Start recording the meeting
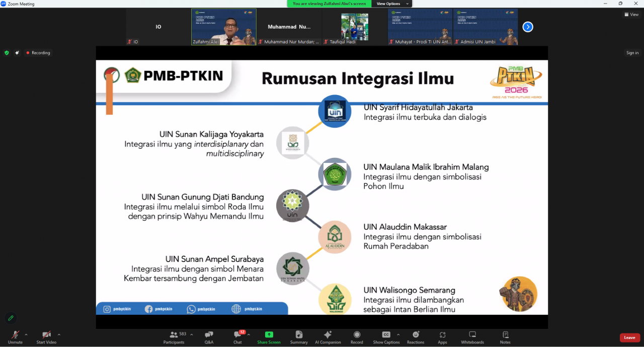Image resolution: width=644 pixels, height=347 pixels. click(x=356, y=337)
